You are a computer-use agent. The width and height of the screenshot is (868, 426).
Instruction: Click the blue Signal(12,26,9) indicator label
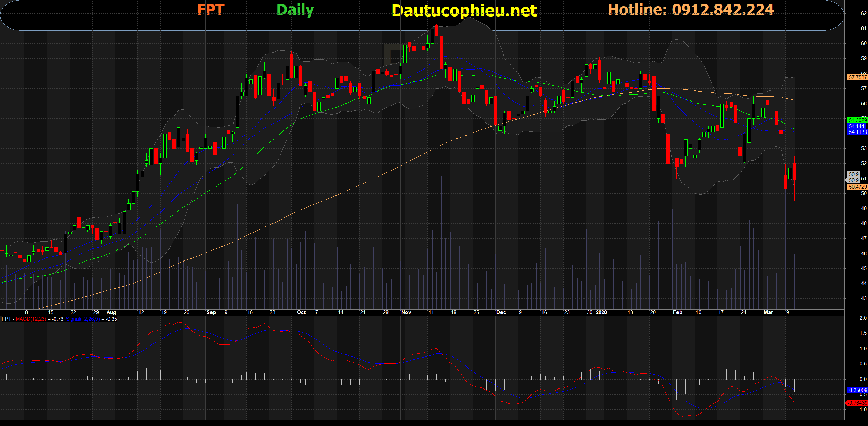coord(83,319)
